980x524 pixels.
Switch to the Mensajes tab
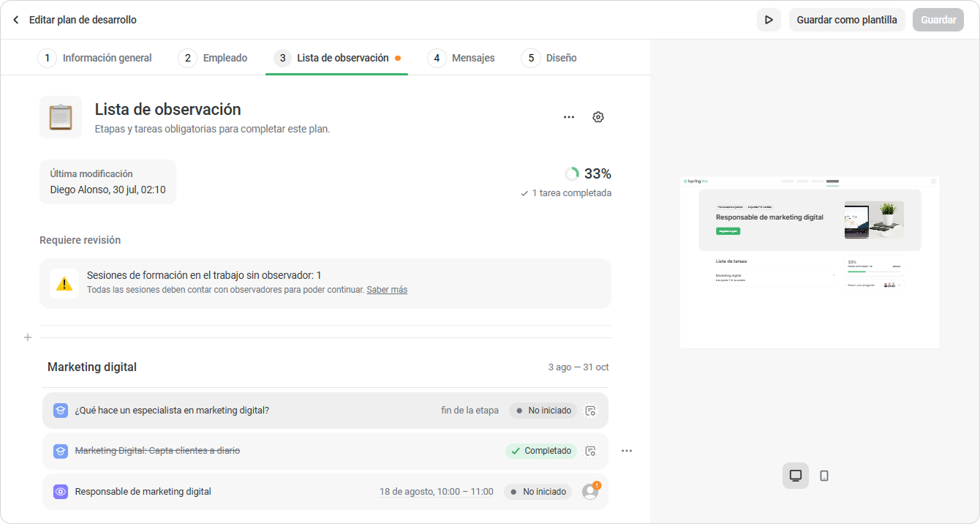click(x=461, y=58)
